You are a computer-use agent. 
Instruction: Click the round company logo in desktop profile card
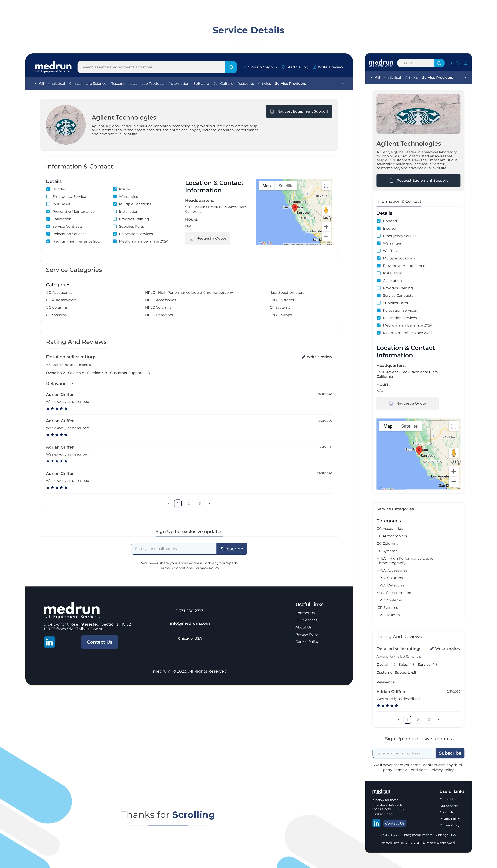click(66, 125)
